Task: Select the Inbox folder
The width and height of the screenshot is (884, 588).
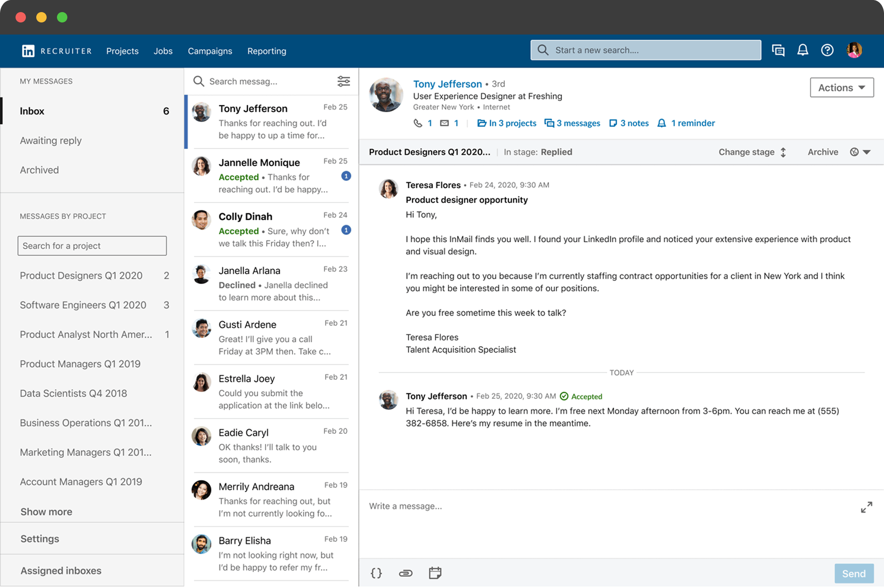Action: pos(92,111)
